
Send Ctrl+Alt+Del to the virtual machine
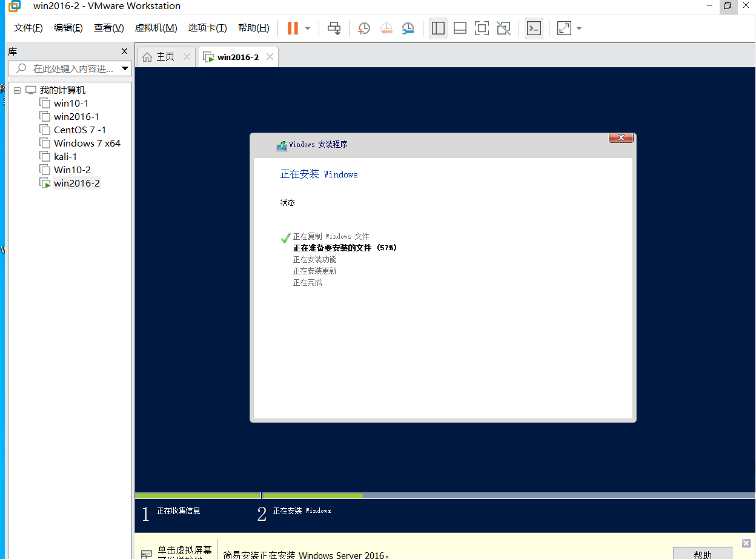[x=334, y=28]
